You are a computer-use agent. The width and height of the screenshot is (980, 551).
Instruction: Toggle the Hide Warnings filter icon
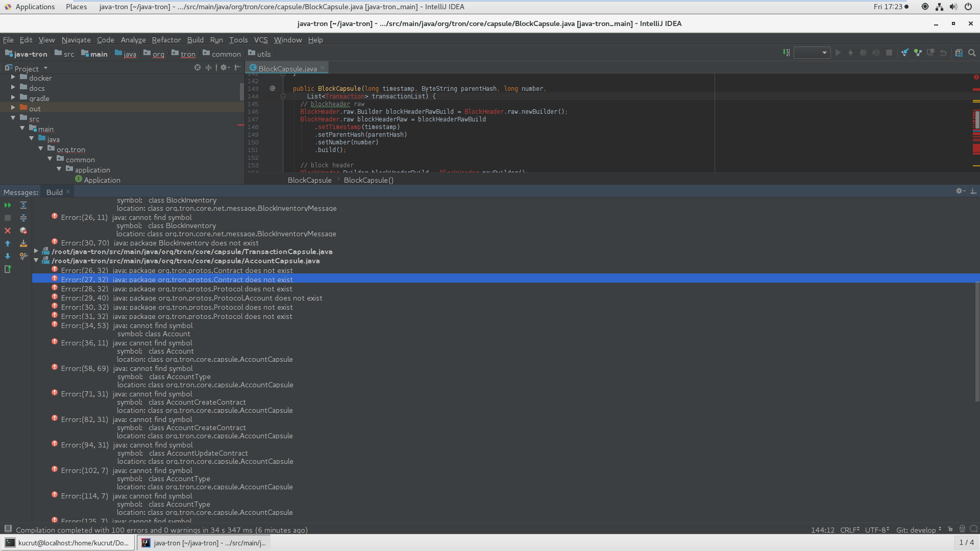(x=23, y=231)
